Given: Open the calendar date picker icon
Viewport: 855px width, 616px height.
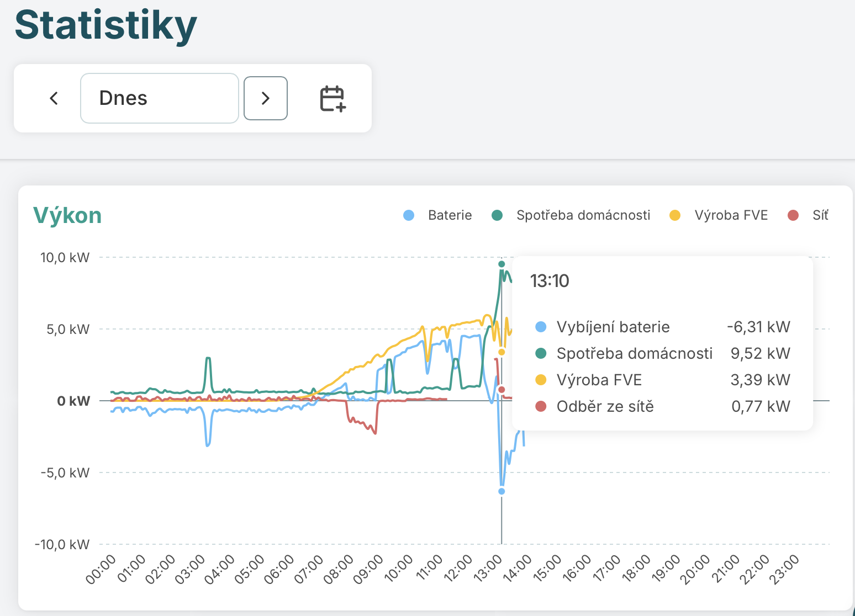Looking at the screenshot, I should 332,98.
